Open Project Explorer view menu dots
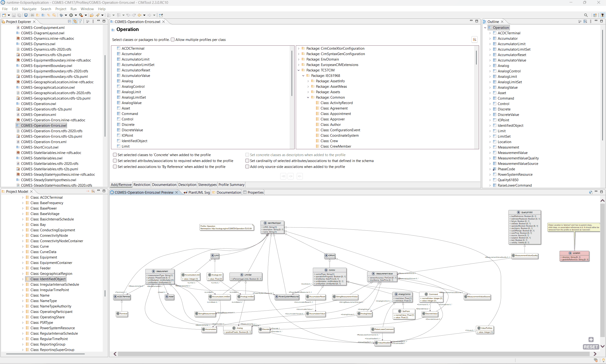The image size is (606, 364). [x=93, y=22]
